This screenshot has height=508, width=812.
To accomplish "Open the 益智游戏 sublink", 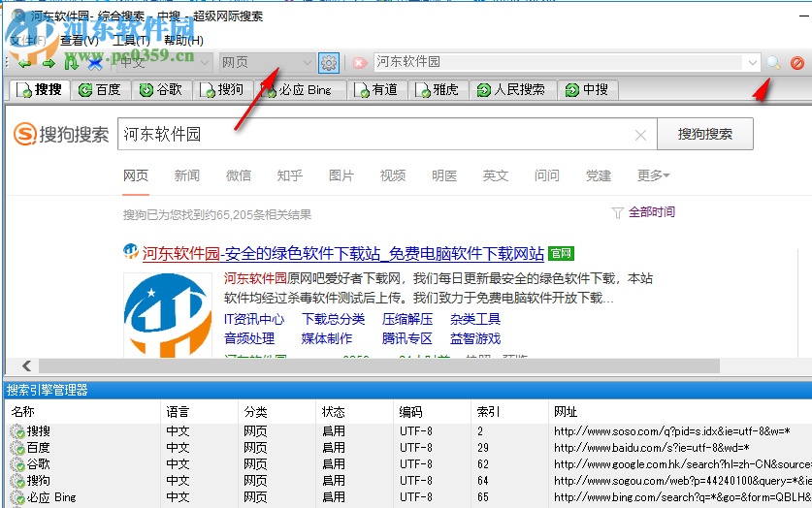I will point(474,339).
